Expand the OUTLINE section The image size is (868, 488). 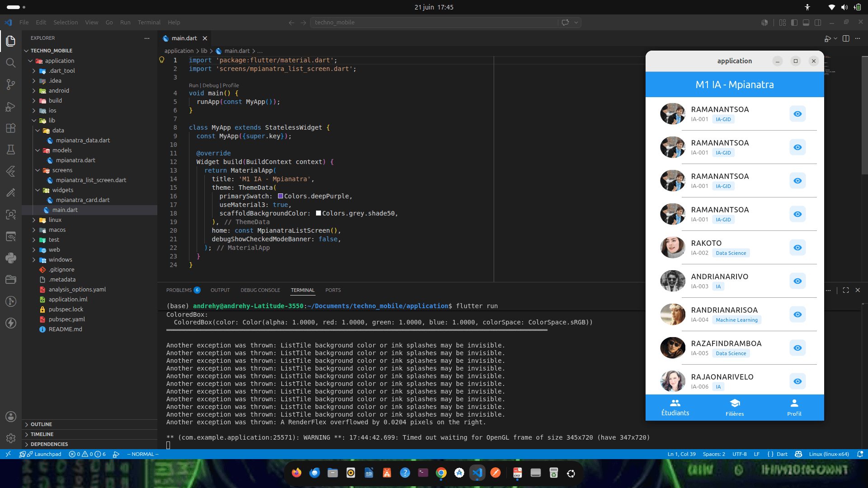[41, 424]
